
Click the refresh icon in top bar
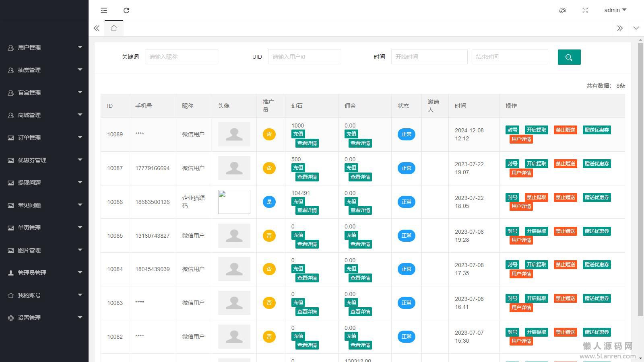pyautogui.click(x=126, y=10)
